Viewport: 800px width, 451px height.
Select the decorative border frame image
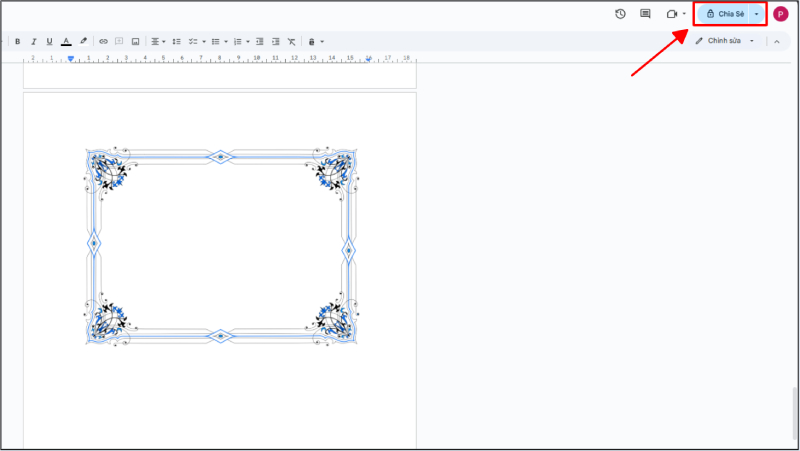pos(221,247)
